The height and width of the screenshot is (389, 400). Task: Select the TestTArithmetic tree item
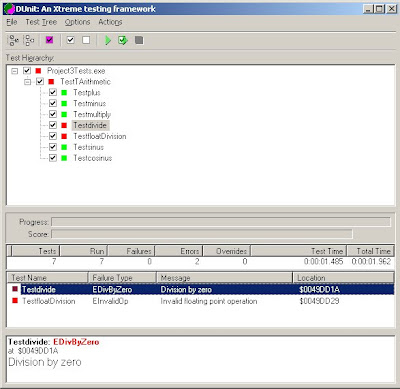(85, 82)
